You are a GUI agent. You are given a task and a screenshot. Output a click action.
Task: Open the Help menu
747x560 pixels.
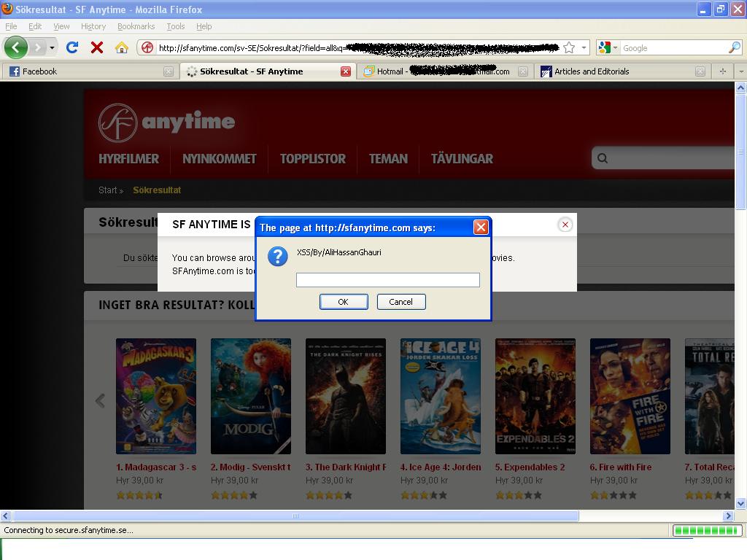pyautogui.click(x=204, y=26)
